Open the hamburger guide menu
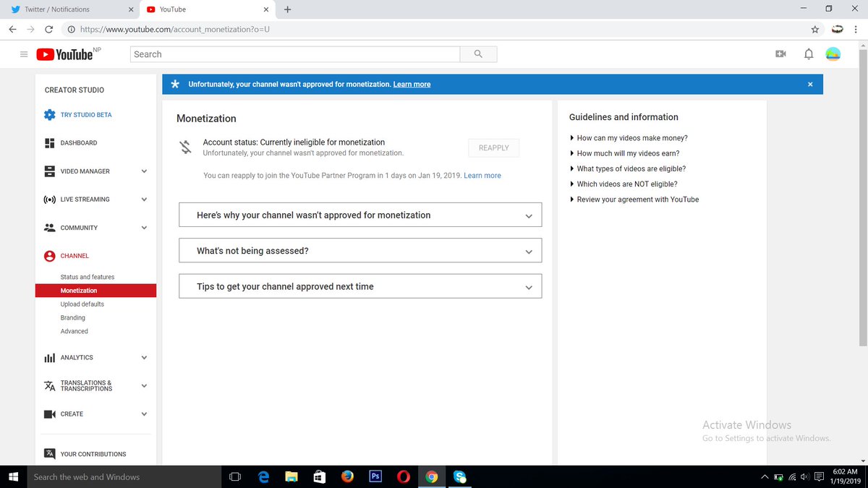 point(24,54)
